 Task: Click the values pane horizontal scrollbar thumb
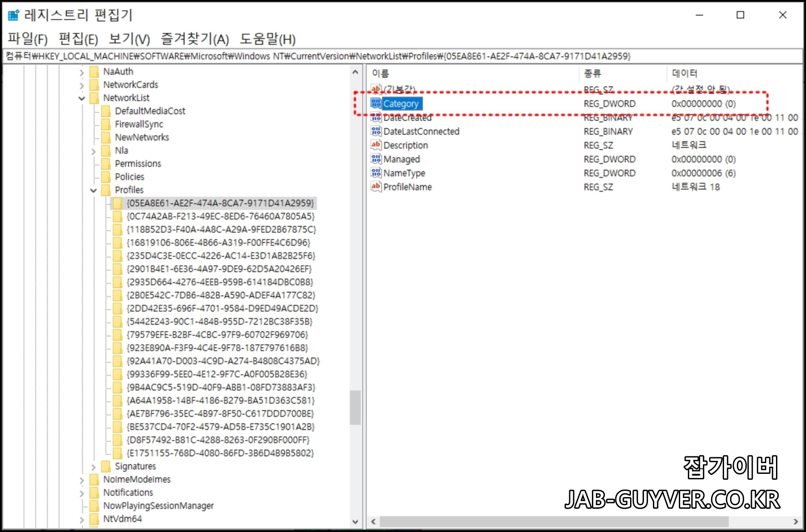554,522
